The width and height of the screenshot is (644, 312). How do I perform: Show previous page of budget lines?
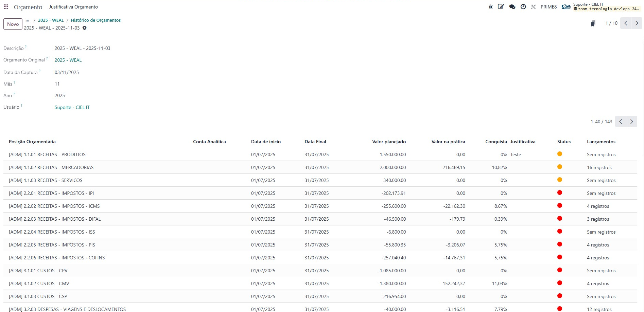tap(621, 122)
